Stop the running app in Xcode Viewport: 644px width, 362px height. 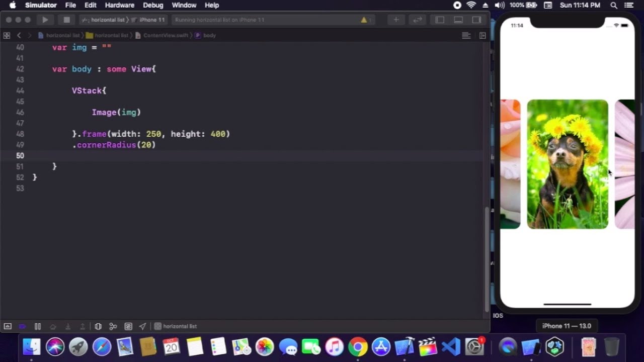(66, 20)
